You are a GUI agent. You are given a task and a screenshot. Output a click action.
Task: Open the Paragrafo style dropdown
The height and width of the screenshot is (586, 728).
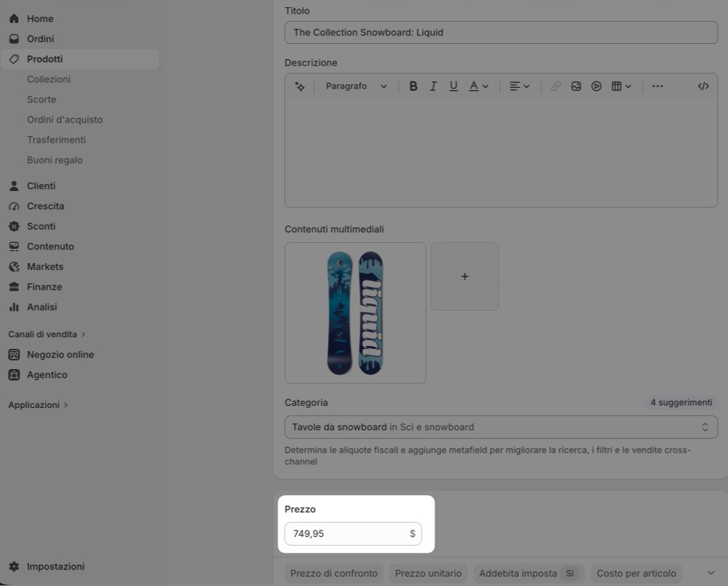[x=356, y=86]
